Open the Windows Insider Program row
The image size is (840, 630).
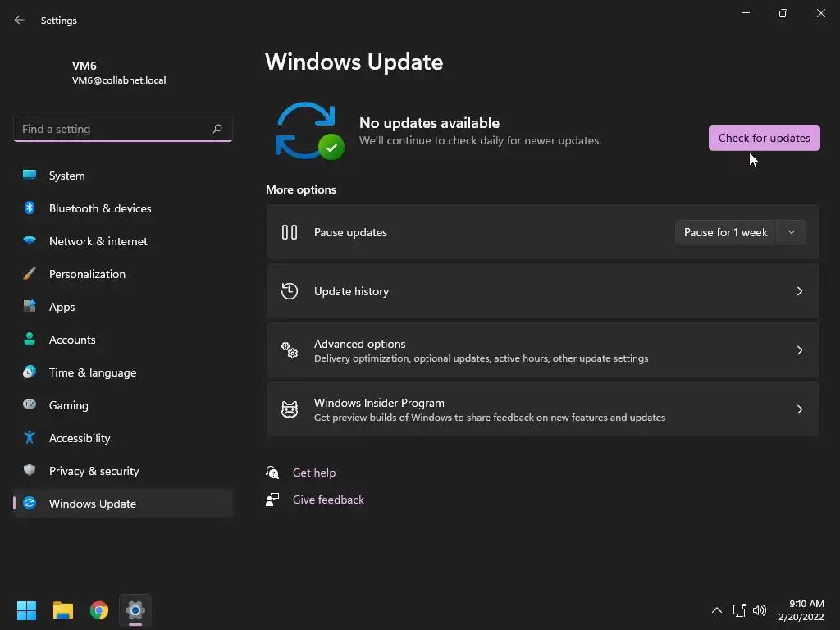pyautogui.click(x=543, y=409)
